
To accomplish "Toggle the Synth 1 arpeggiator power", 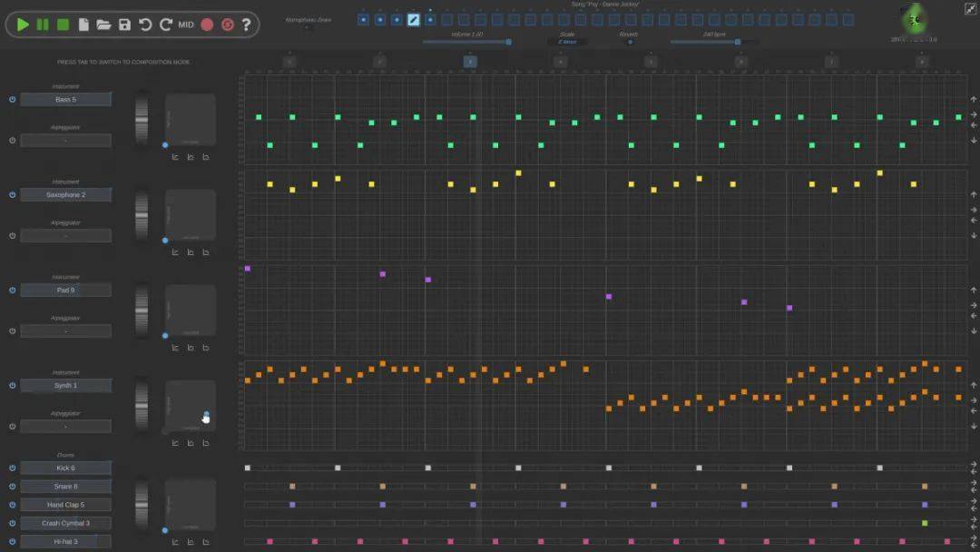I will 12,427.
